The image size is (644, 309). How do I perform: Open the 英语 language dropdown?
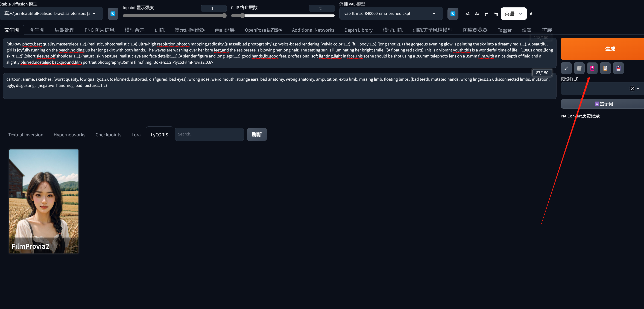[513, 14]
